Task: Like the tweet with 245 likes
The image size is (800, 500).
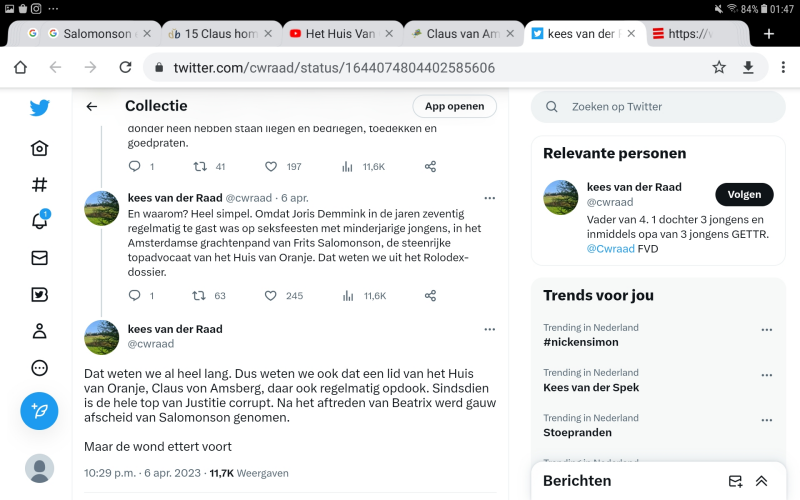Action: (271, 296)
